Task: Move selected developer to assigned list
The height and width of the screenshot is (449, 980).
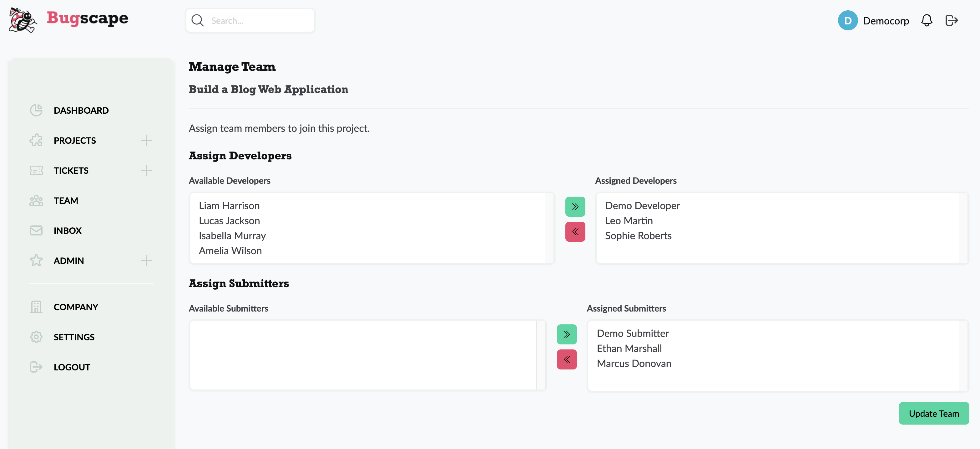Action: (575, 206)
